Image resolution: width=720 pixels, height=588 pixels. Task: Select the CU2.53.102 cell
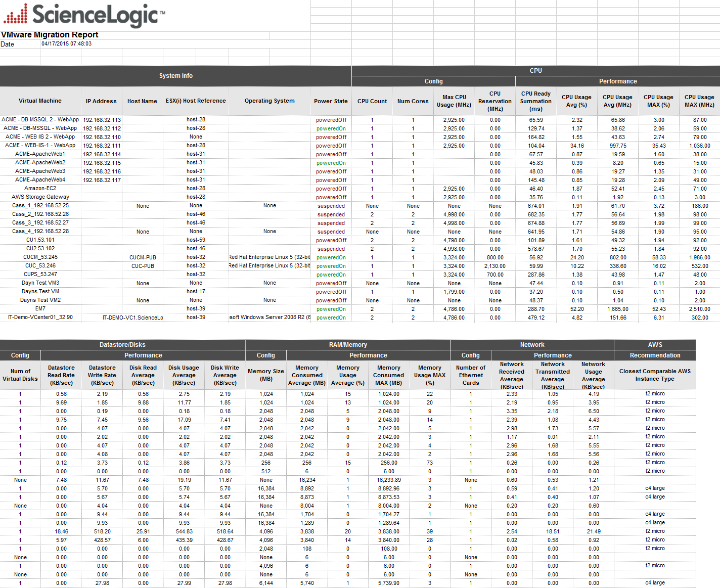[40, 249]
